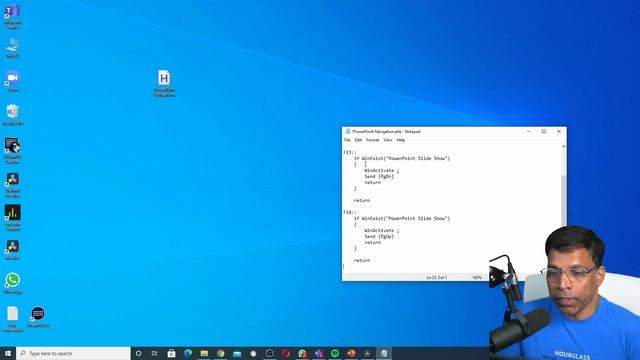Open the Help menu in Notepad
The image size is (640, 360).
pyautogui.click(x=400, y=140)
